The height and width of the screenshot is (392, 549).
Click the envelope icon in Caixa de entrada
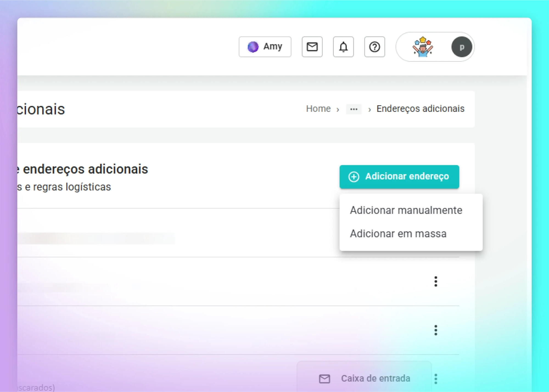tap(324, 379)
